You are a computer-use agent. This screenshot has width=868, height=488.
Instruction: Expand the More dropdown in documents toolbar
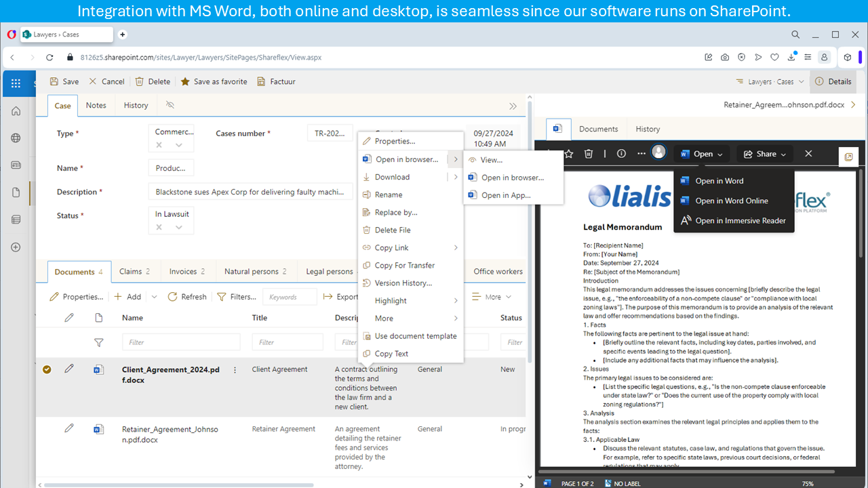(492, 297)
